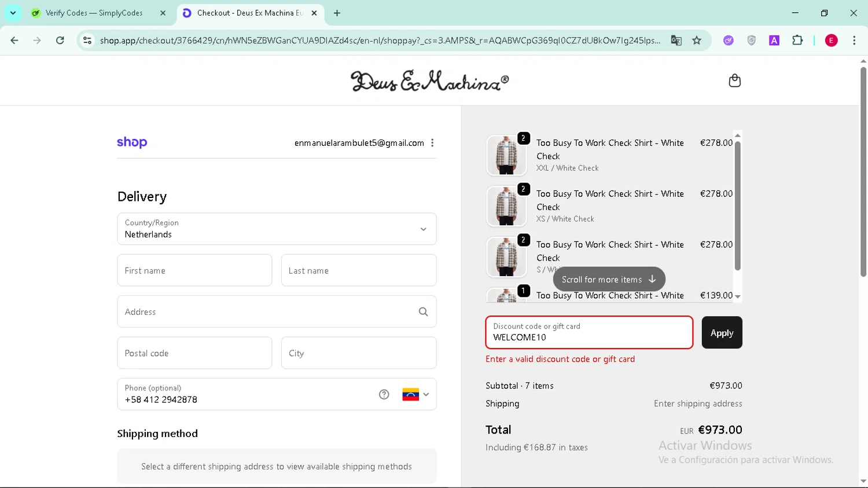Click the Deus Ex Machina logo
The width and height of the screenshot is (868, 488).
click(429, 81)
